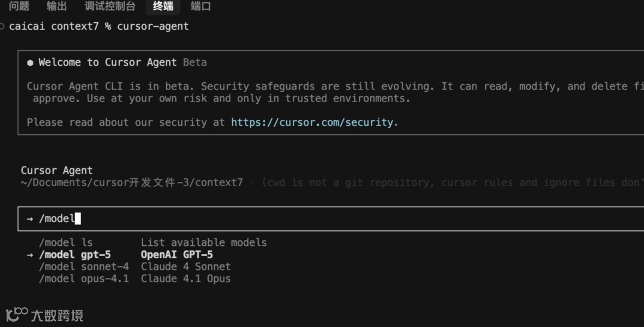The height and width of the screenshot is (327, 644).
Task: Click the Beta label in welcome box
Action: click(195, 62)
